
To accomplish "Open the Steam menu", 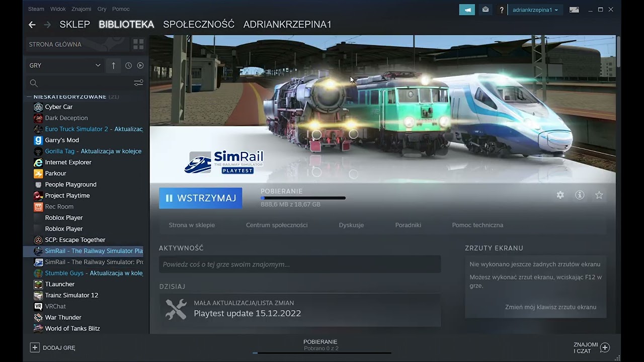I will tap(36, 9).
